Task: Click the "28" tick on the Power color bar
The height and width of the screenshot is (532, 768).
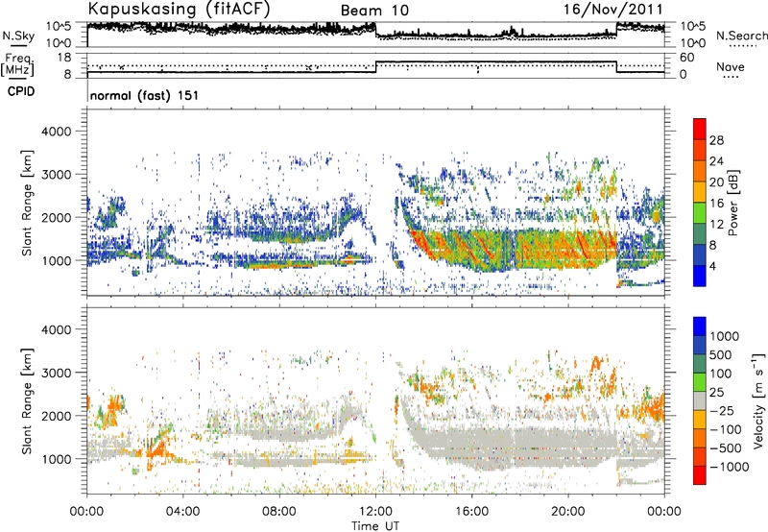Action: (716, 140)
